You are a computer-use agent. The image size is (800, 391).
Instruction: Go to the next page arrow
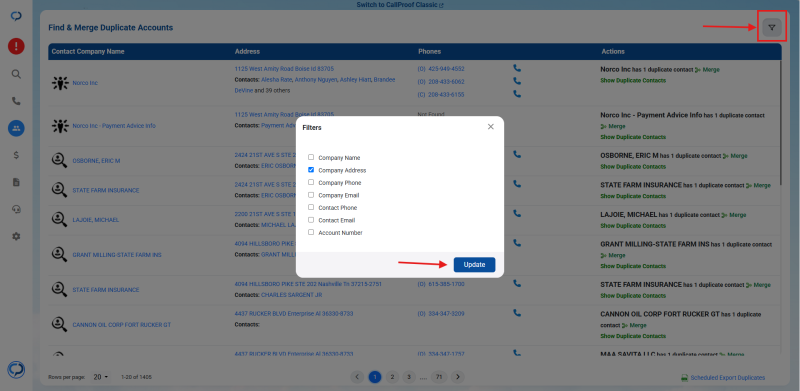point(458,377)
